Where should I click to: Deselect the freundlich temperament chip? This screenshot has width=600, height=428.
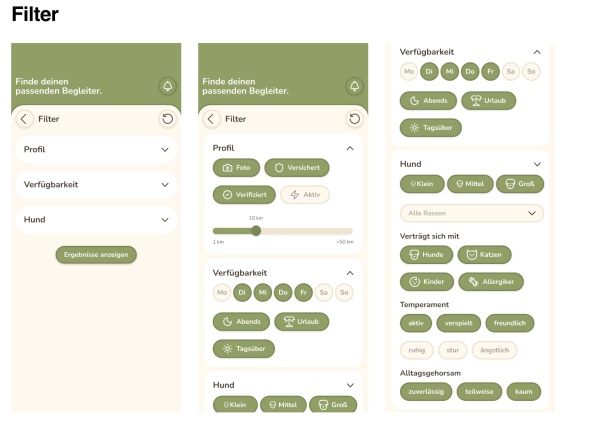tap(511, 323)
